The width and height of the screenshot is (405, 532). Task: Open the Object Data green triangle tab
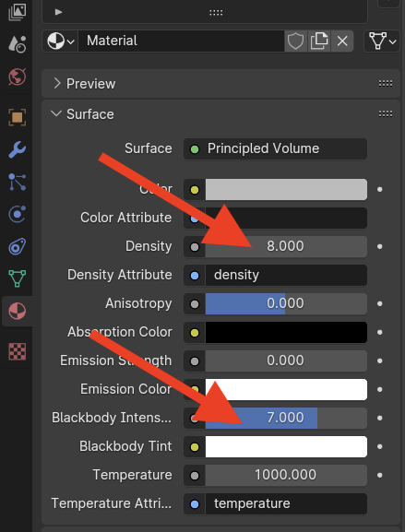(x=17, y=278)
